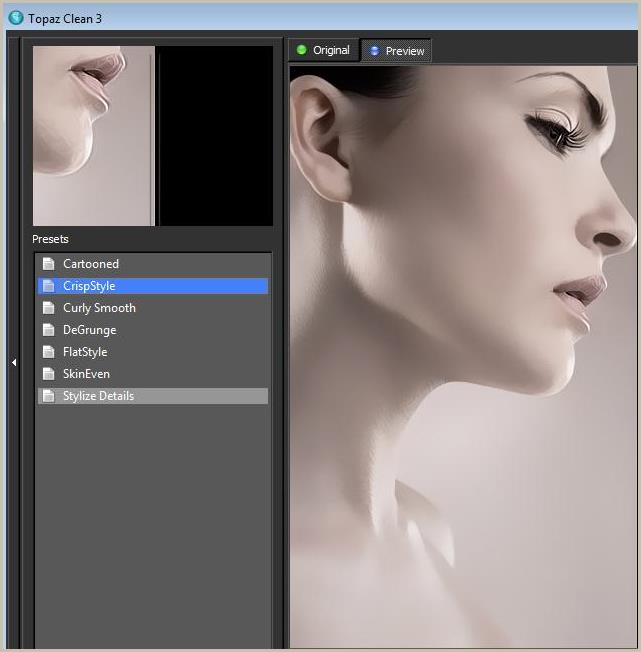Choose the CrispStyle preset name

coord(89,286)
